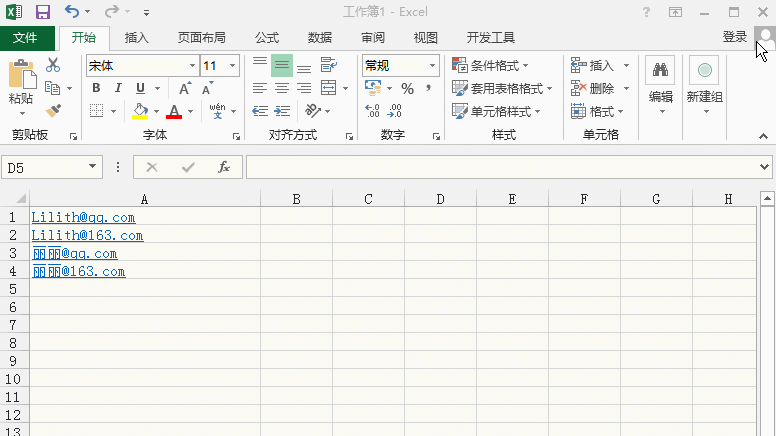This screenshot has height=436, width=776.
Task: Switch to the 页面布局 tab
Action: pyautogui.click(x=201, y=38)
